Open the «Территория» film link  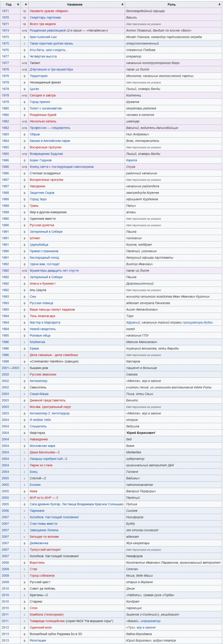(38, 76)
